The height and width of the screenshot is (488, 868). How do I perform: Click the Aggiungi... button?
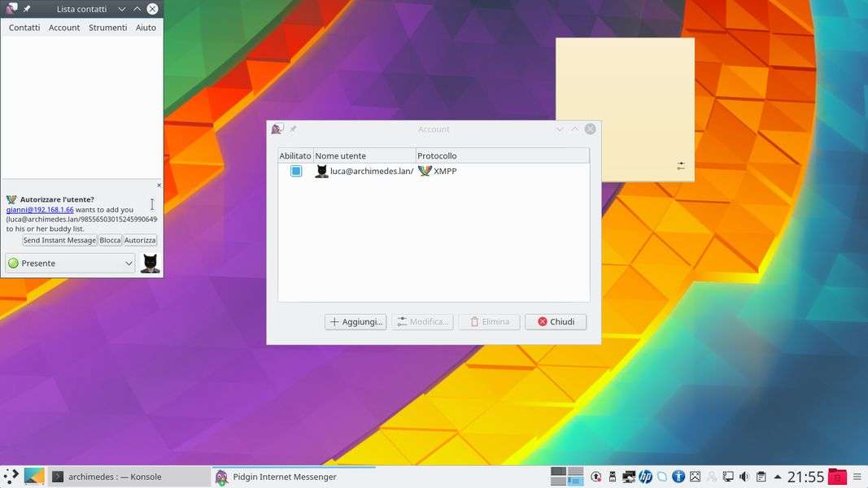[x=355, y=321]
